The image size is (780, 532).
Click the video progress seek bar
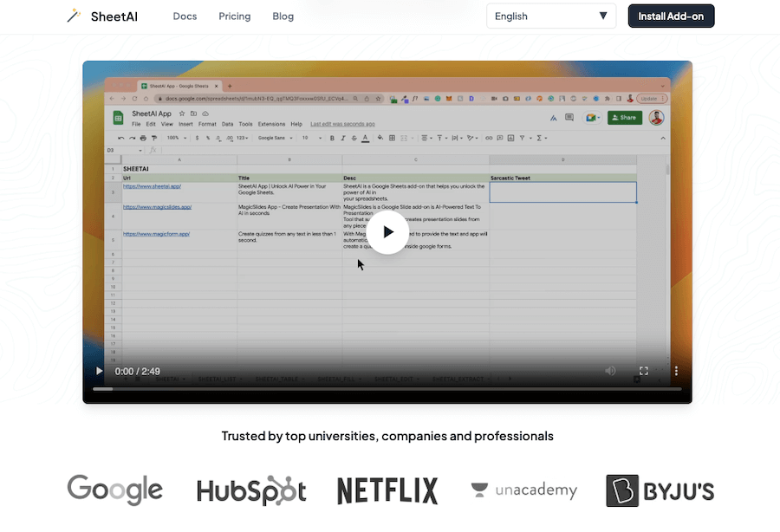pyautogui.click(x=387, y=389)
